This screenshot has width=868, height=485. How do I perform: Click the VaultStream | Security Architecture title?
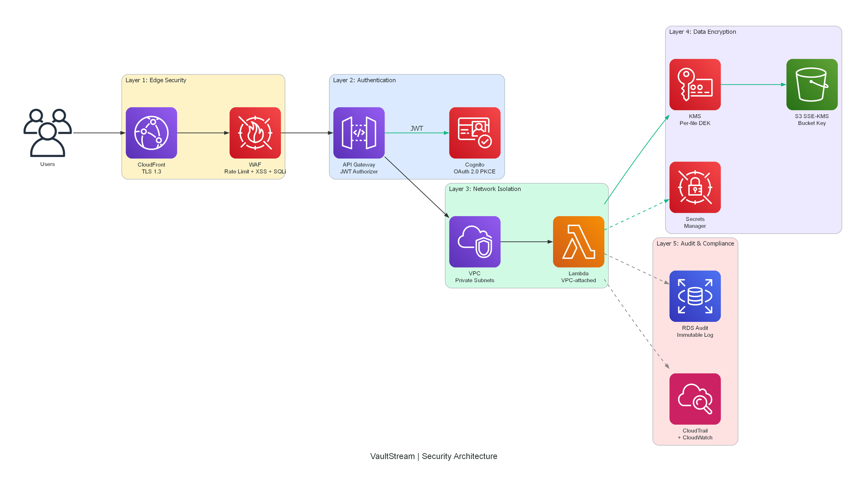click(434, 456)
